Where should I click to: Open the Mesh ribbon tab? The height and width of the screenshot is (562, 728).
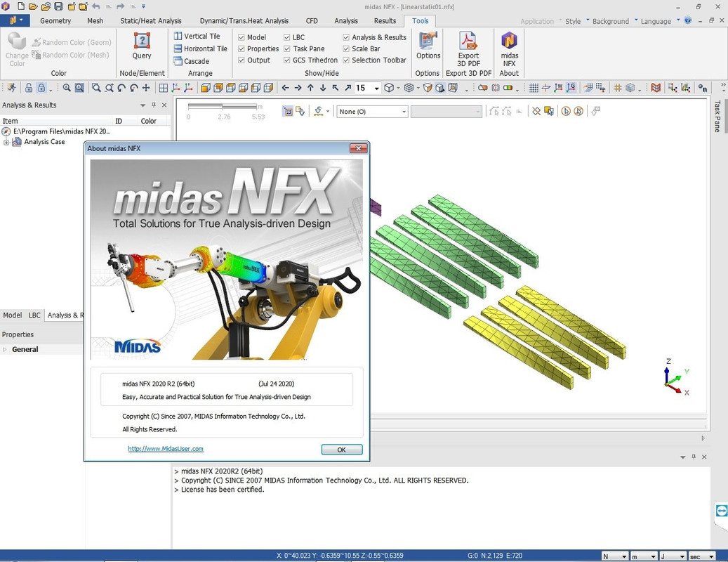click(x=95, y=21)
